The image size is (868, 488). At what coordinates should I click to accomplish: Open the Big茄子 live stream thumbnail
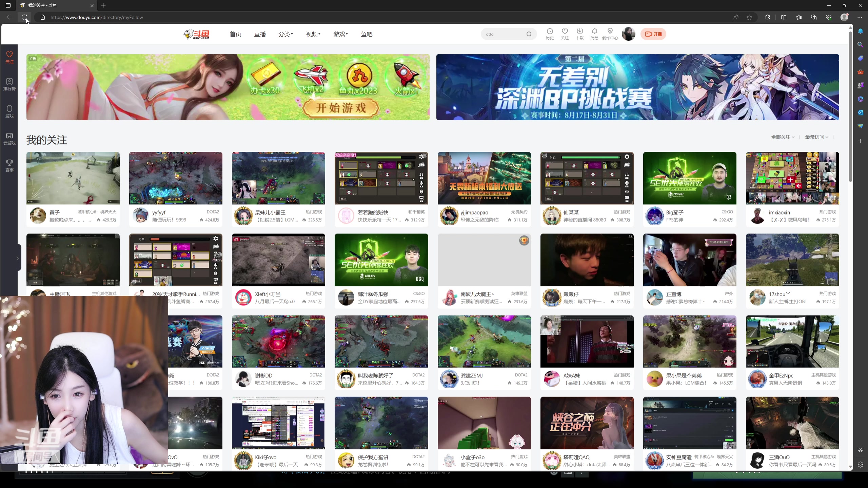coord(689,178)
